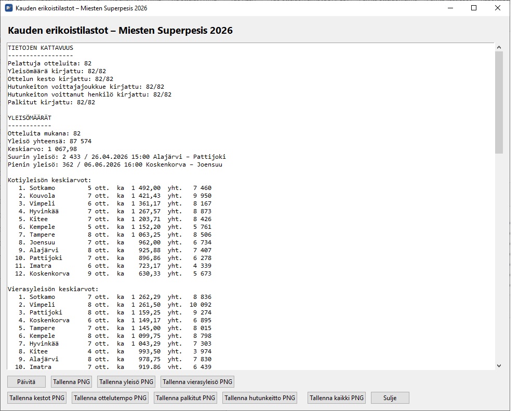Viewport: 532px width, 411px height.
Task: Click home row 4. Hyvinkää 8 873
Action: click(115, 211)
